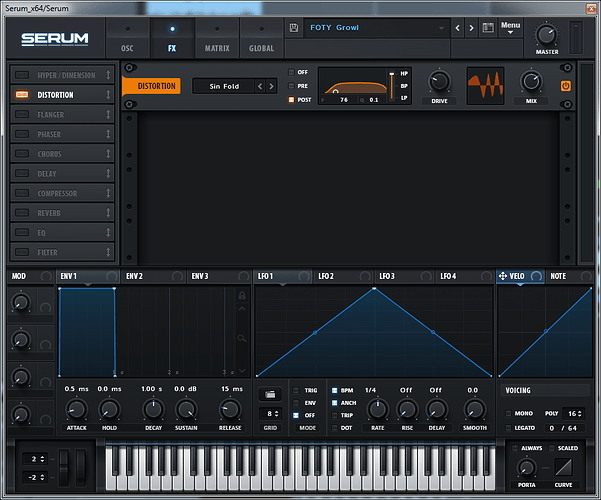The height and width of the screenshot is (500, 601).
Task: Enable the Reverb effect in rack
Action: point(21,213)
